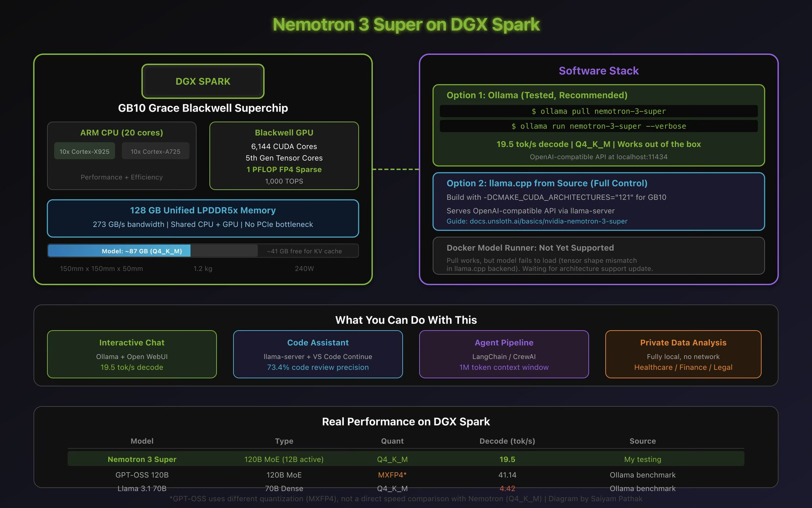Click the Source column header

(643, 441)
